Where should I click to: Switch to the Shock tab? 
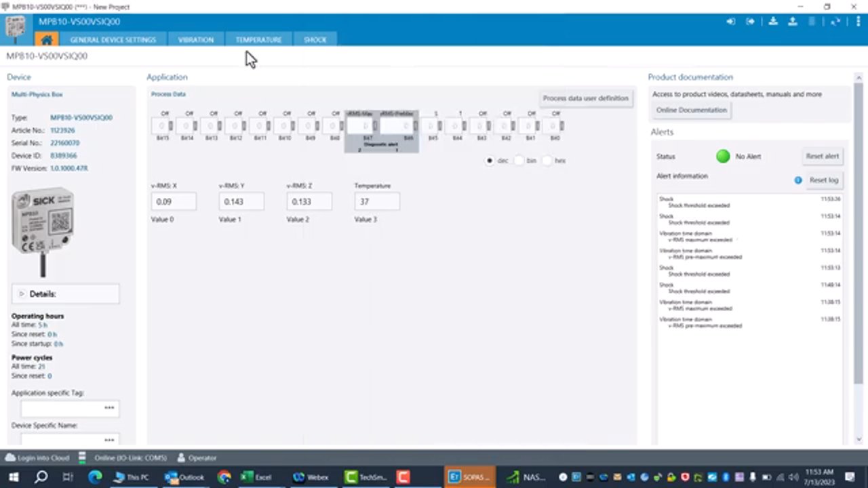315,39
